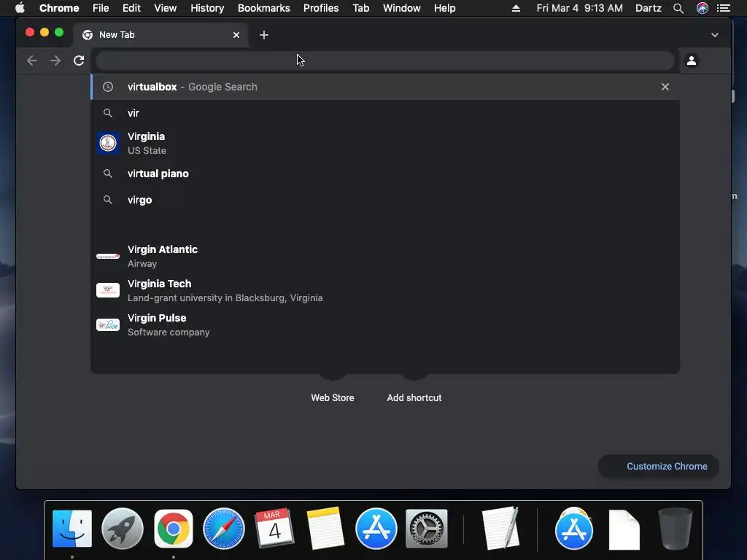Open the File menu

(x=101, y=8)
